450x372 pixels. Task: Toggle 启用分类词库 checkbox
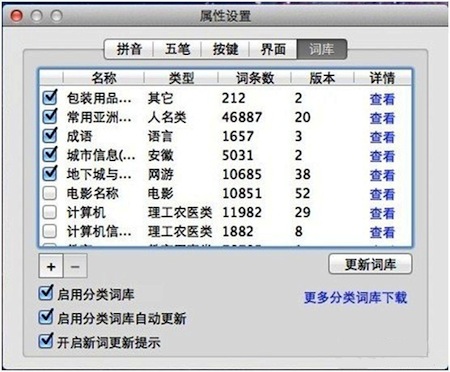46,293
